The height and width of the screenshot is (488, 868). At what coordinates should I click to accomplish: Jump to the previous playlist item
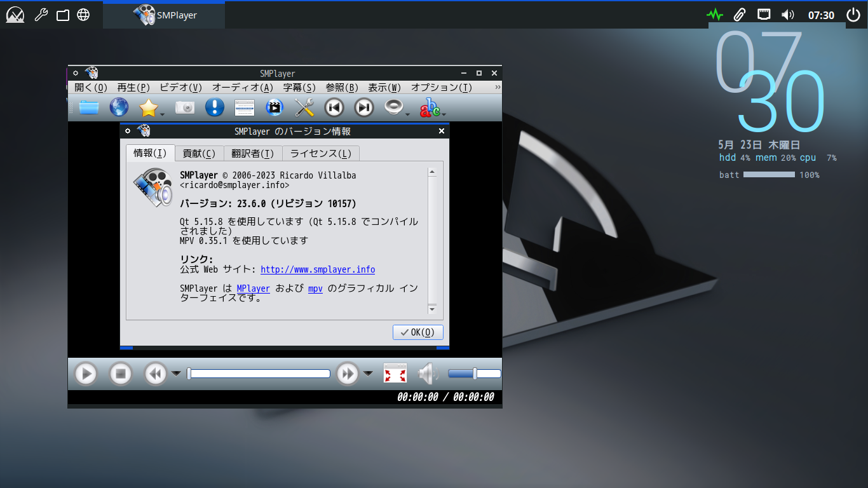tap(334, 107)
